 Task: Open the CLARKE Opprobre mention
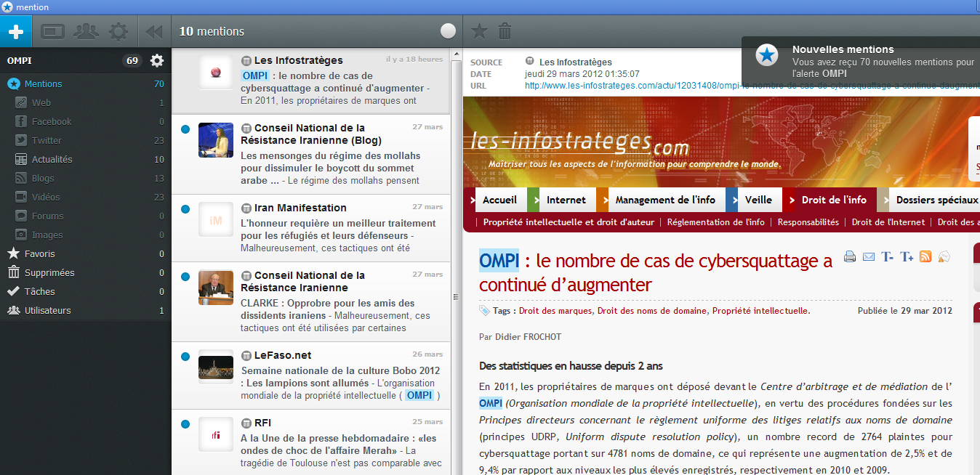click(x=311, y=302)
